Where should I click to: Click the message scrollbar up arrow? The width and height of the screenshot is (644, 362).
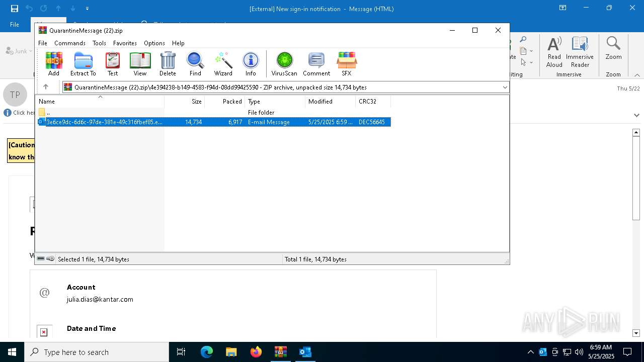(636, 132)
